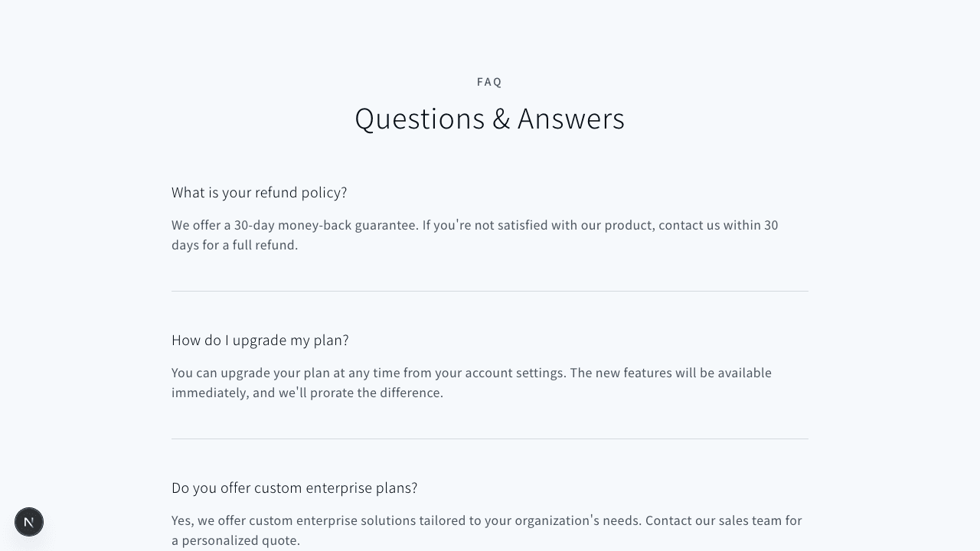The image size is (980, 551).
Task: Click "a personalized quote." line
Action: [x=236, y=540]
